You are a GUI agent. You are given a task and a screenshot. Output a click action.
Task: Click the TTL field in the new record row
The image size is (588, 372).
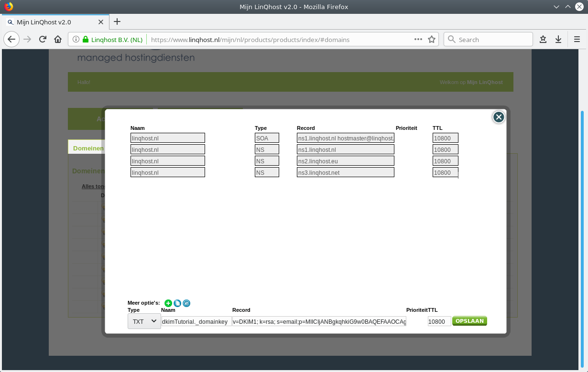[x=439, y=321]
